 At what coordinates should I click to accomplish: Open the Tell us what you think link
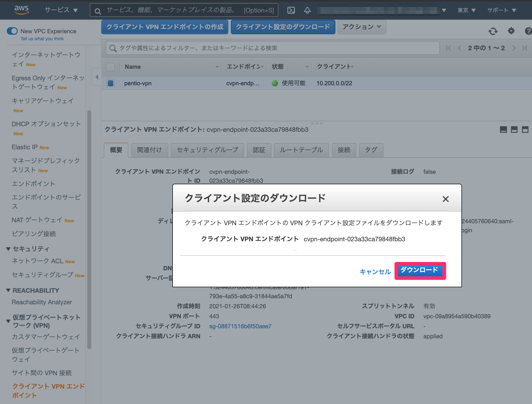coord(42,39)
